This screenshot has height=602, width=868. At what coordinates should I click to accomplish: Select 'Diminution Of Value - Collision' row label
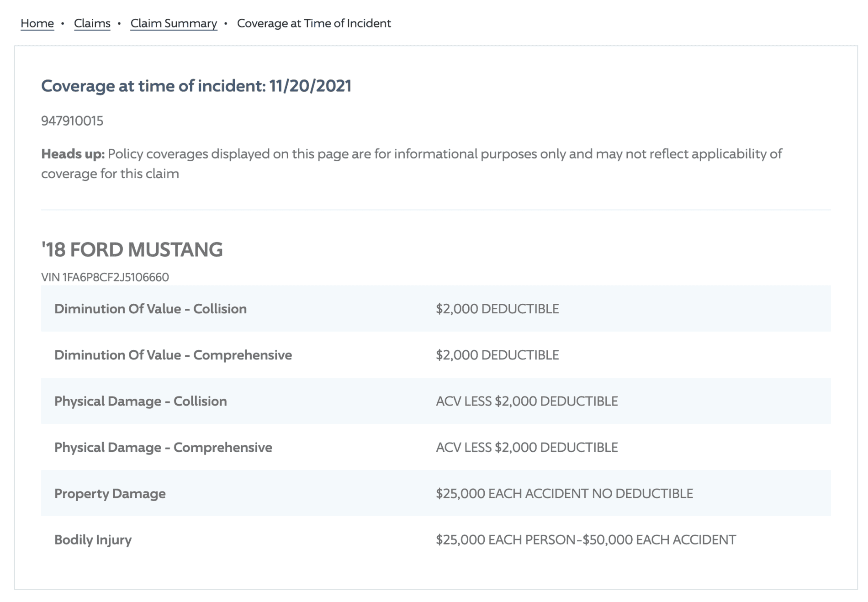pos(150,309)
